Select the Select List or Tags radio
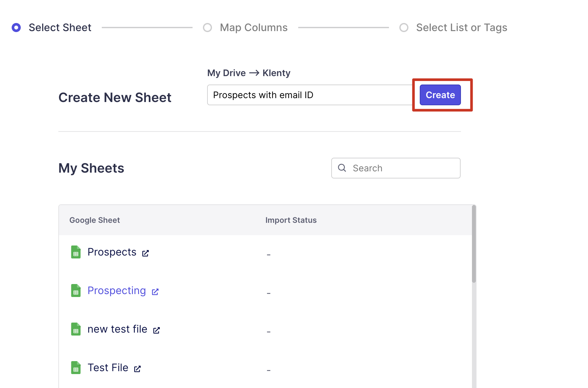Viewport: 588px width, 388px height. pyautogui.click(x=404, y=28)
